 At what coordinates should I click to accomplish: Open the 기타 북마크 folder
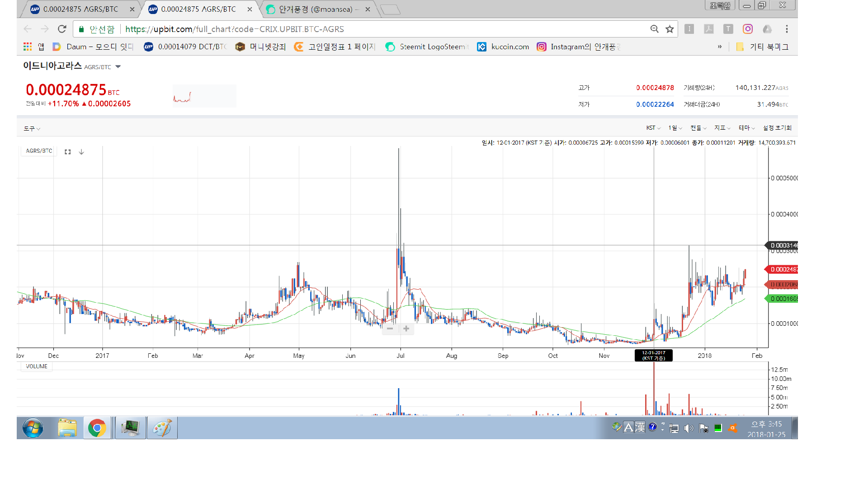click(x=762, y=47)
